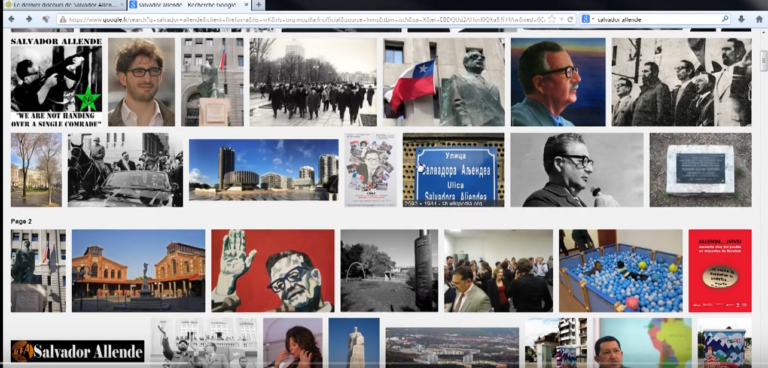
Task: Open the 'We are not handing over a single comrade' poster
Action: click(x=56, y=82)
